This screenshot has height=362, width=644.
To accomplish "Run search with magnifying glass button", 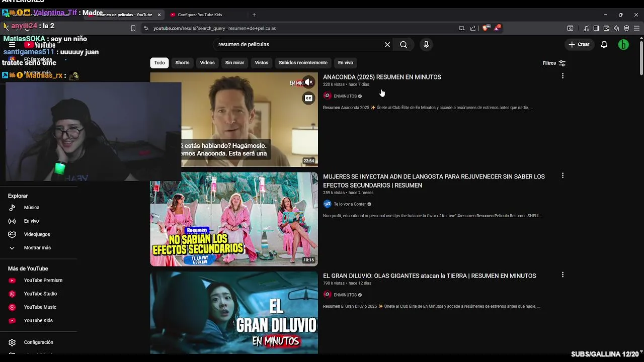I will [x=404, y=45].
